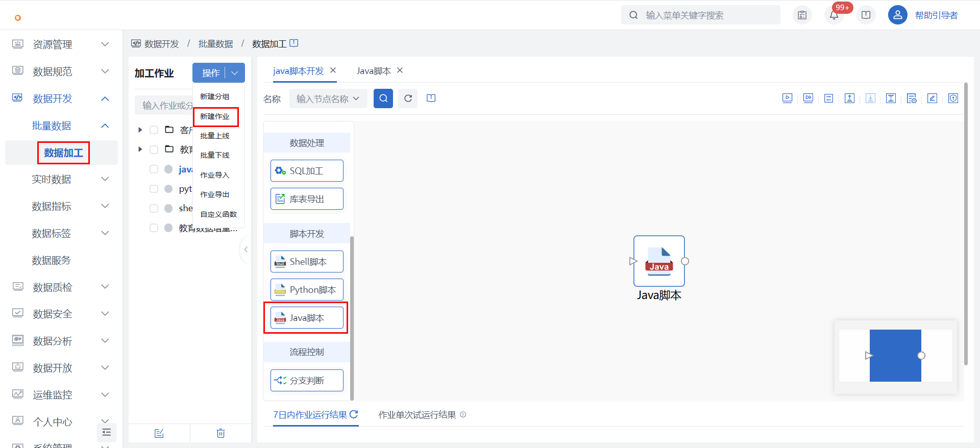Check the 客户 folder checkbox
The image size is (980, 448).
point(154,130)
